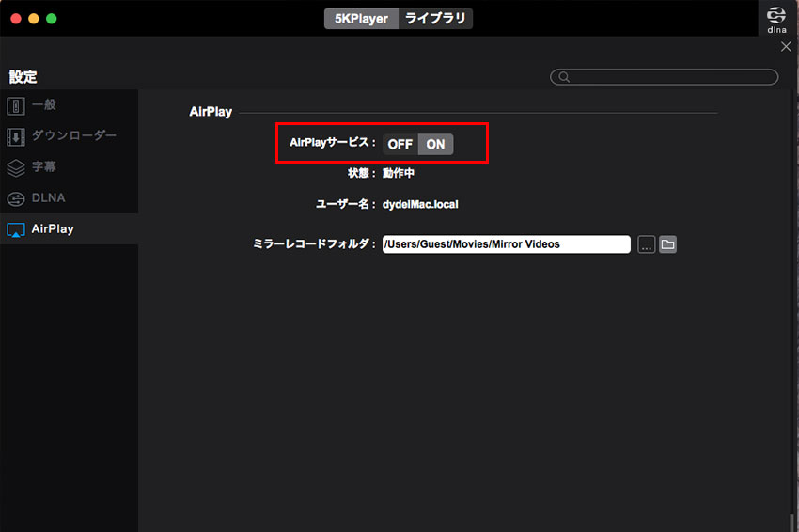This screenshot has width=799, height=532.
Task: Click the 動作中 status text
Action: click(399, 173)
